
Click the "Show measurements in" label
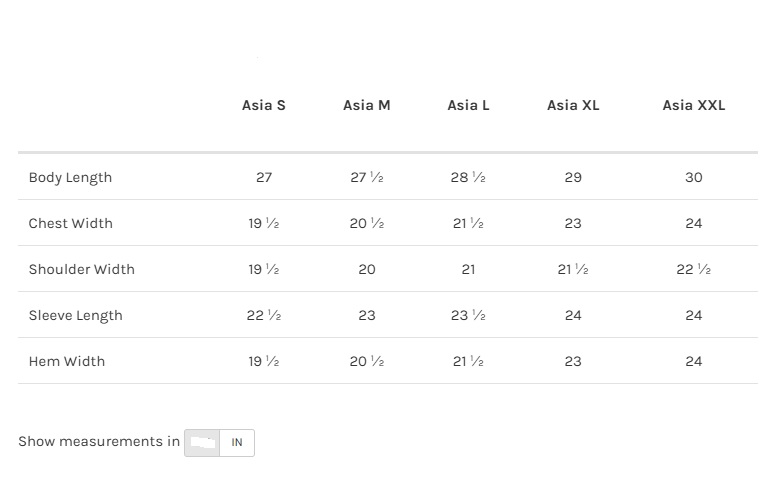tap(99, 441)
